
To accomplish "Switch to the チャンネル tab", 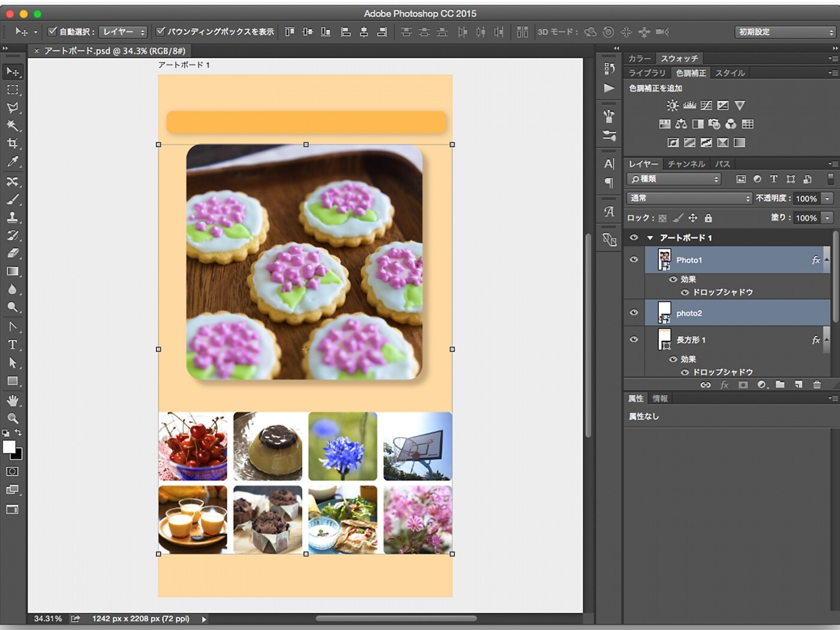I will pyautogui.click(x=686, y=164).
